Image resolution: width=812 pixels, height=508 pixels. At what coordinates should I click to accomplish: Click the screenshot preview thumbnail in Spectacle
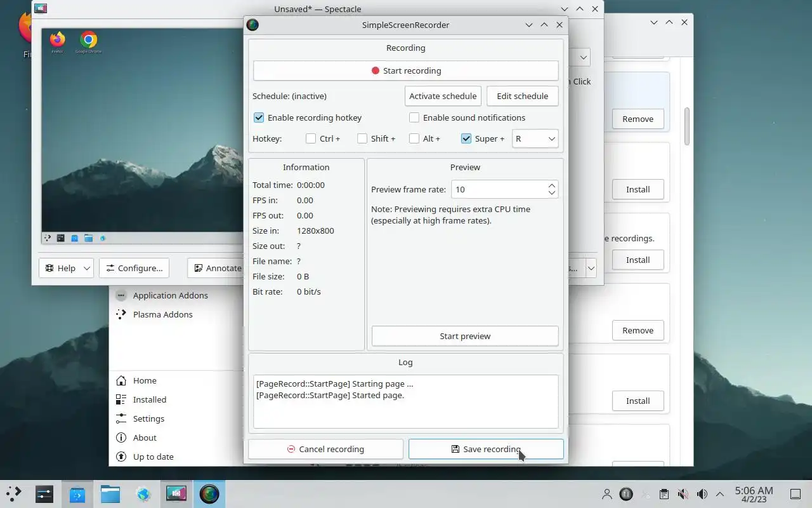click(x=143, y=136)
